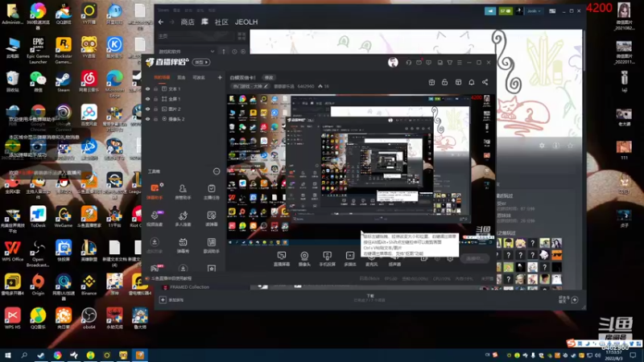This screenshot has height=362, width=644.
Task: Click 添加游戏 in Steam
Action: pyautogui.click(x=171, y=300)
